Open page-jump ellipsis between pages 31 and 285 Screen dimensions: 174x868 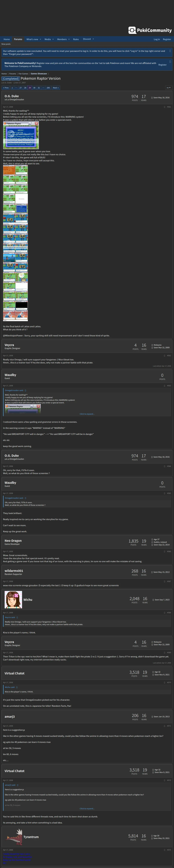click(x=43, y=88)
